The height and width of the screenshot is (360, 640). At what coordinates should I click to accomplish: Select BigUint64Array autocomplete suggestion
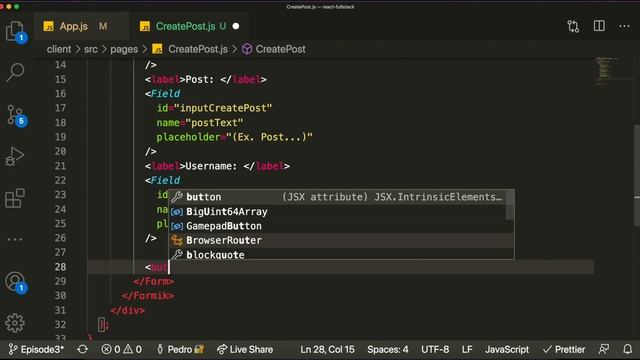(341, 211)
